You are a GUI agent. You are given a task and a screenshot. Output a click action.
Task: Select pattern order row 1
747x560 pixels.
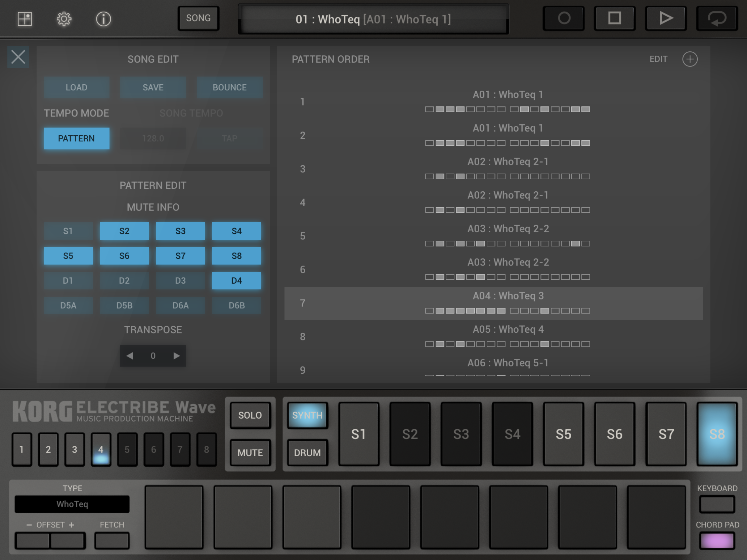(494, 102)
